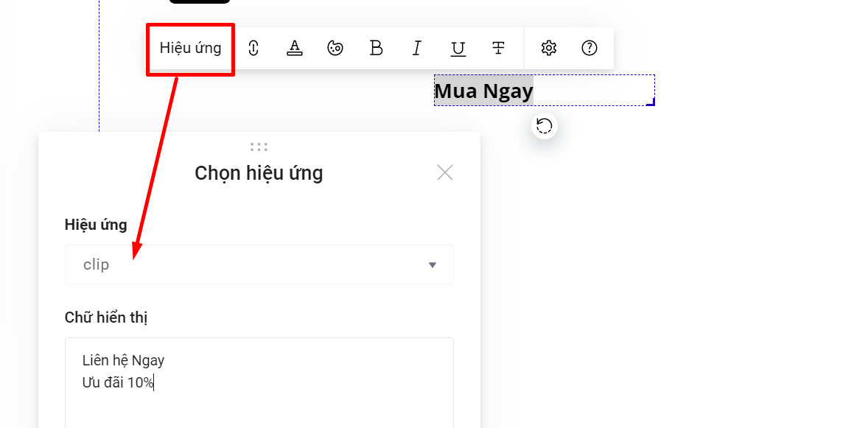Close the Chọn hiệu ứng panel
The height and width of the screenshot is (428, 868).
tap(444, 172)
